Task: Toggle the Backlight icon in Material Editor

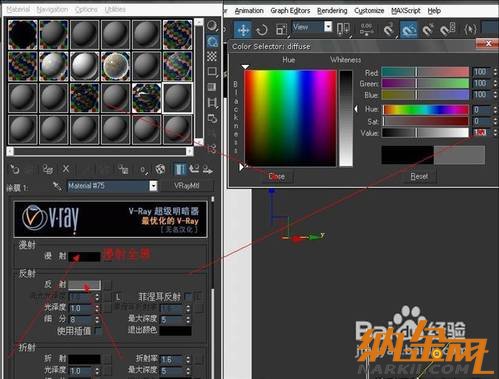Action: click(x=212, y=41)
